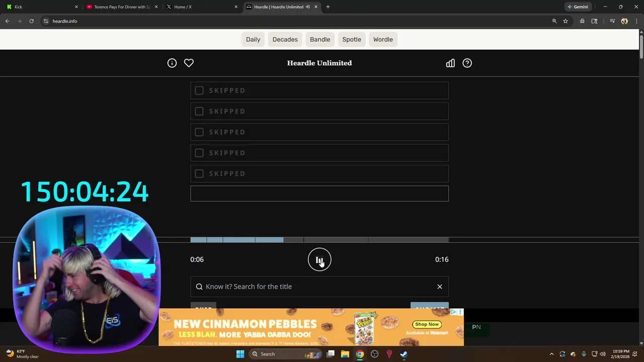
Task: Go back in browser history
Action: 8,21
